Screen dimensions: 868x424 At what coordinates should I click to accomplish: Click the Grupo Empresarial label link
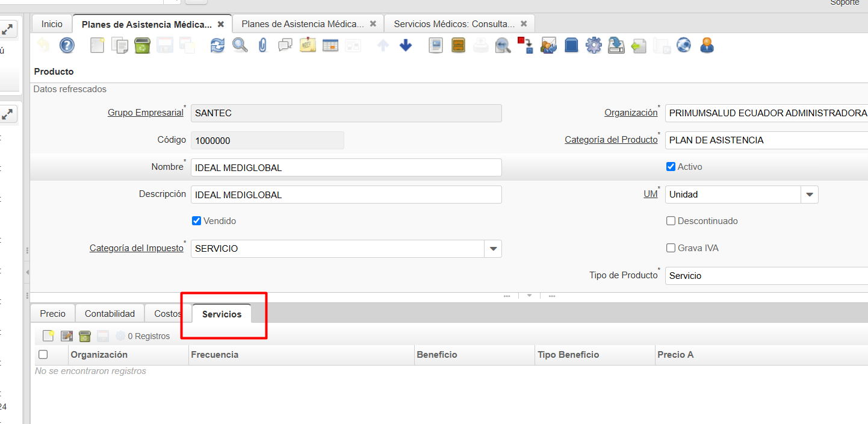145,113
